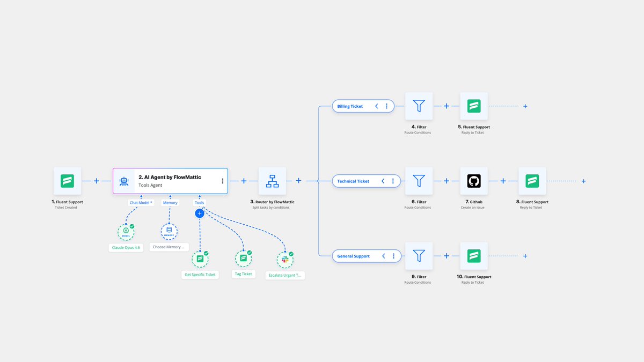
Task: Select the General Support route pill
Action: click(367, 256)
